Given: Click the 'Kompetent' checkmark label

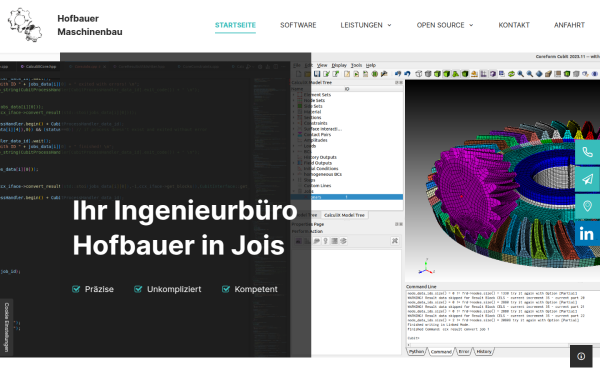Looking at the screenshot, I should coord(250,289).
